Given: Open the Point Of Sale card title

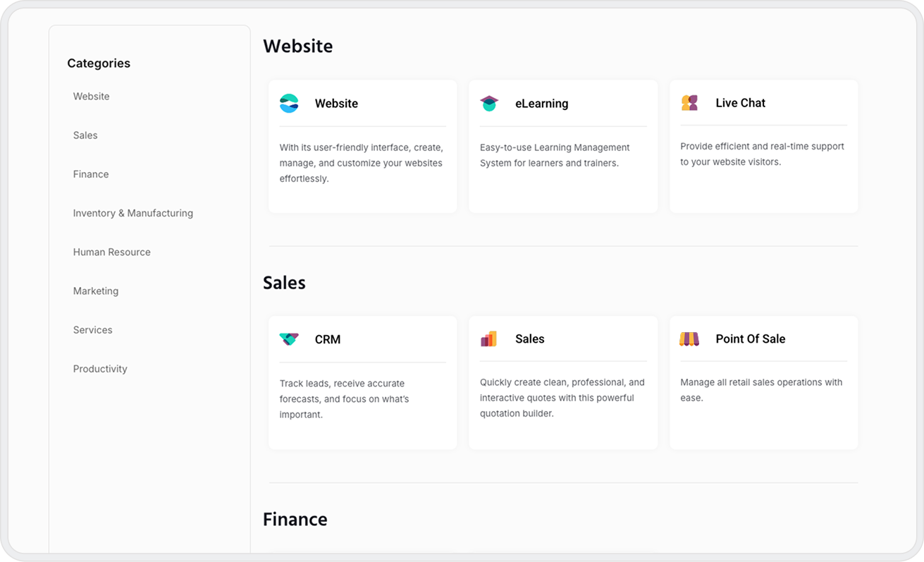Looking at the screenshot, I should (750, 339).
